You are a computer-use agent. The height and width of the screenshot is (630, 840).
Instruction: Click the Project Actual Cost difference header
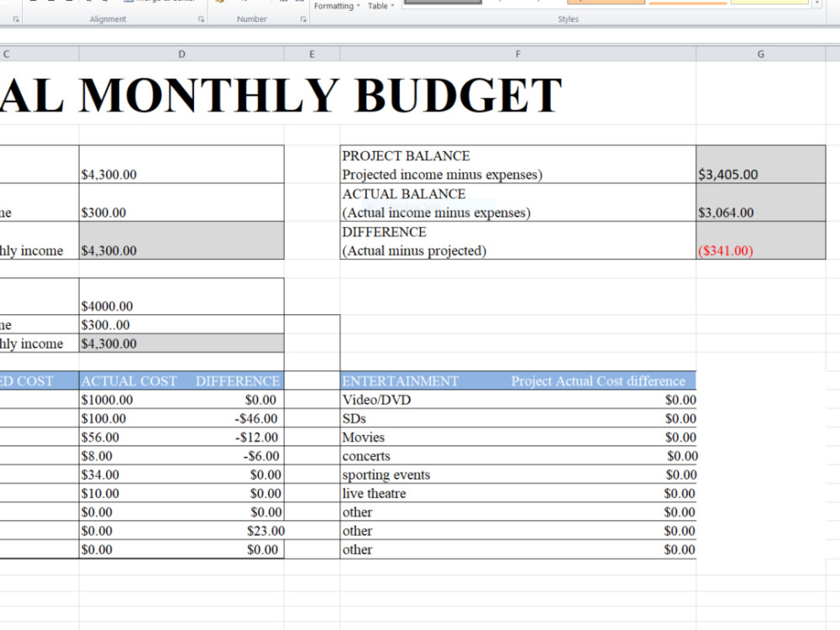(x=598, y=381)
